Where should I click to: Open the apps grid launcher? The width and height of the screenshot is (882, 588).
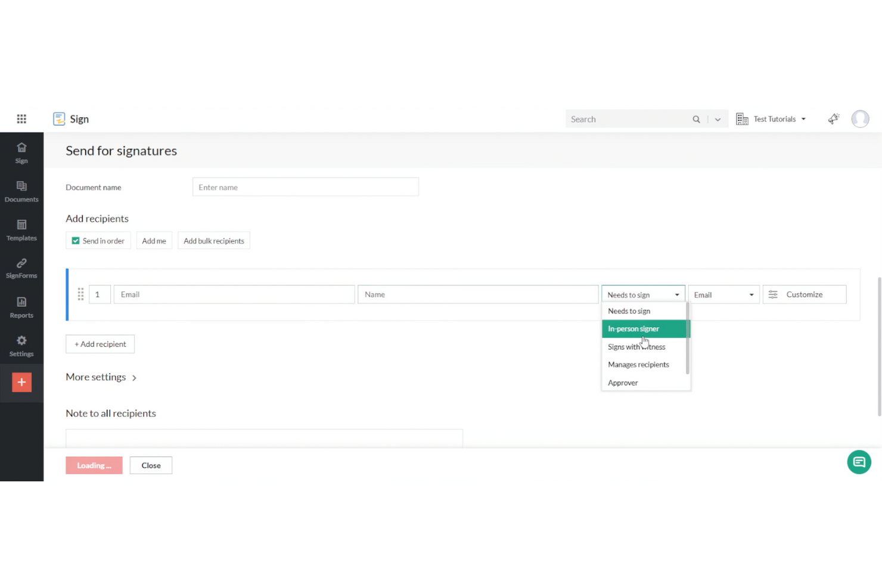click(21, 119)
